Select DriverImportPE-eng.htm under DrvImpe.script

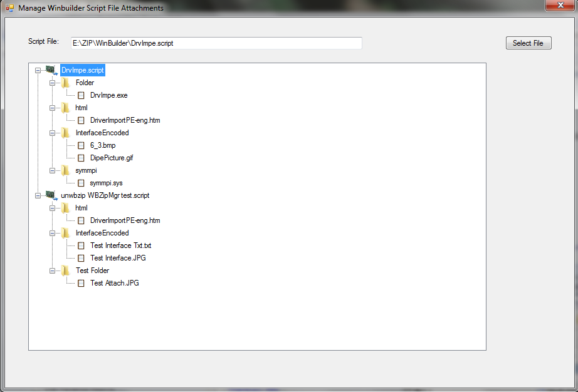pyautogui.click(x=125, y=120)
